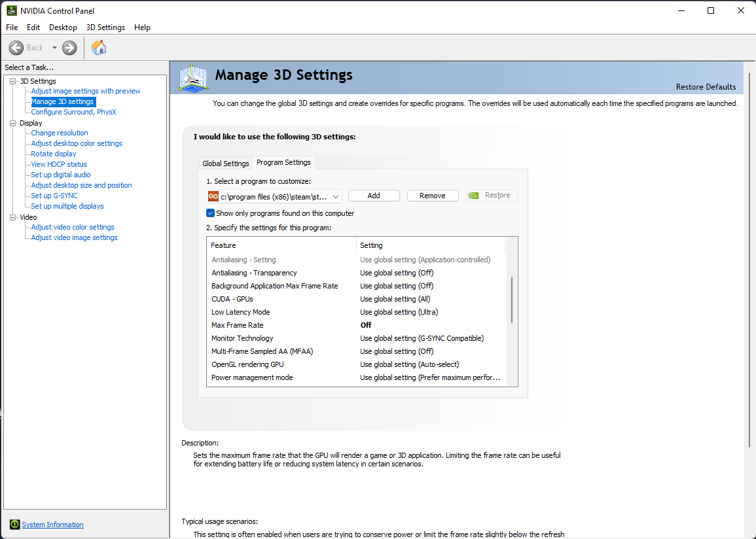
Task: Click the program icon in the dropdown
Action: click(x=213, y=196)
